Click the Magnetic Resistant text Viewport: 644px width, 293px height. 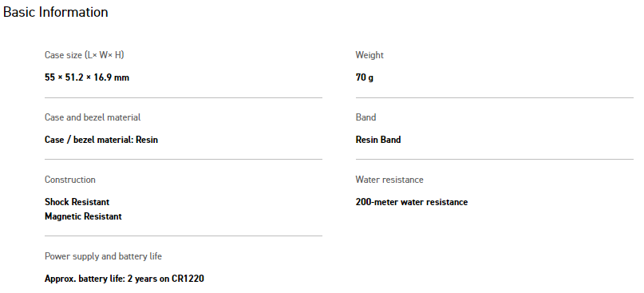click(x=83, y=216)
